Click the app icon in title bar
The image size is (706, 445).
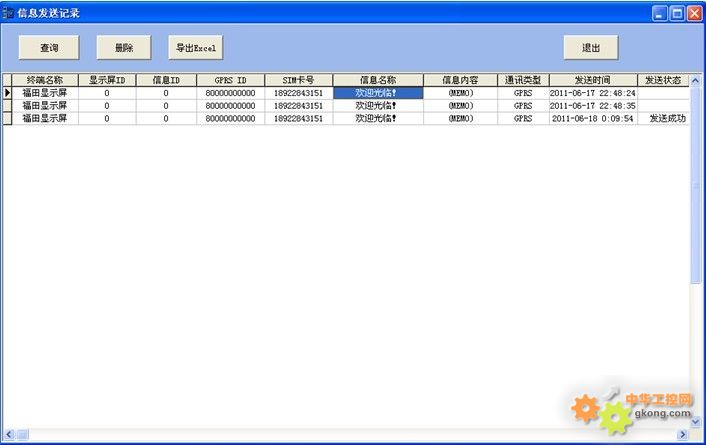(9, 13)
